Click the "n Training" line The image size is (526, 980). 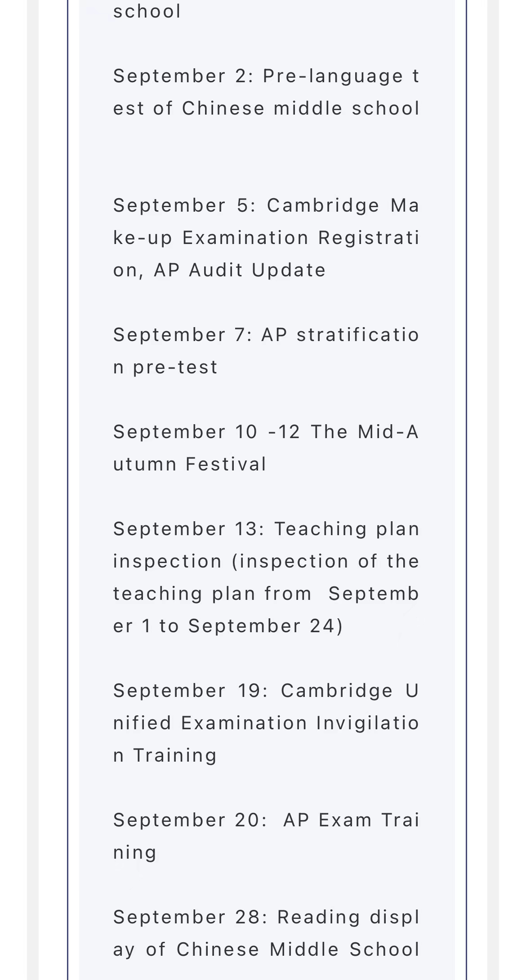(x=165, y=755)
